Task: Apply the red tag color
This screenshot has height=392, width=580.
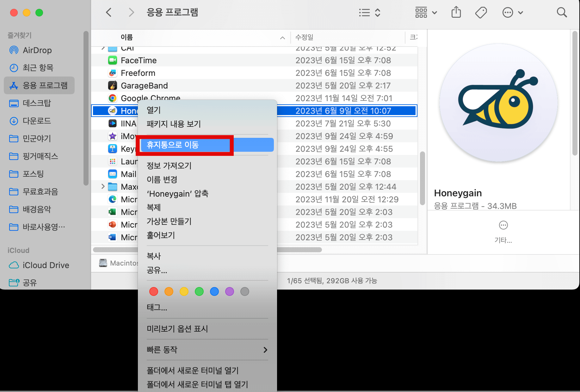Action: click(x=154, y=291)
